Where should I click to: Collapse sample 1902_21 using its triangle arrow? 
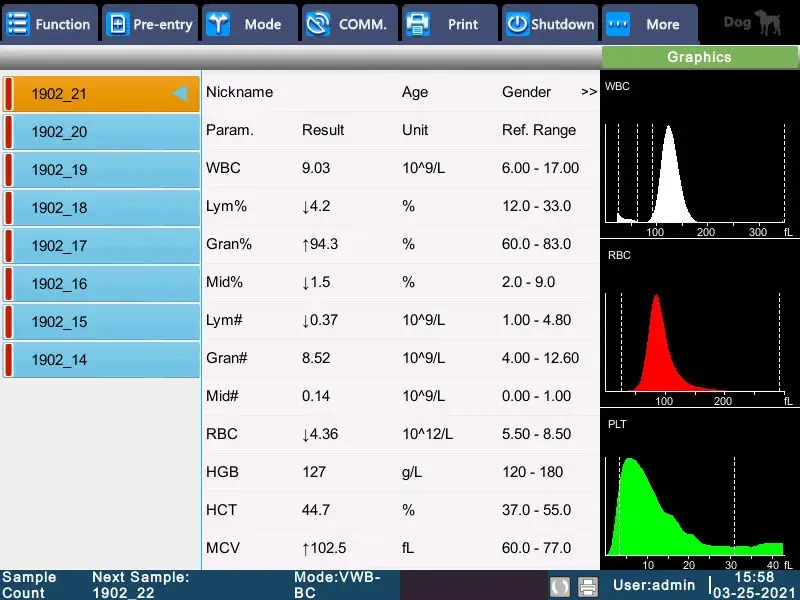coord(180,93)
